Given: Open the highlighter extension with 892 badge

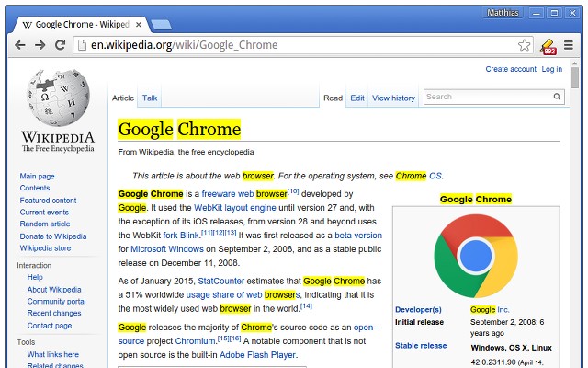Looking at the screenshot, I should click(x=548, y=47).
